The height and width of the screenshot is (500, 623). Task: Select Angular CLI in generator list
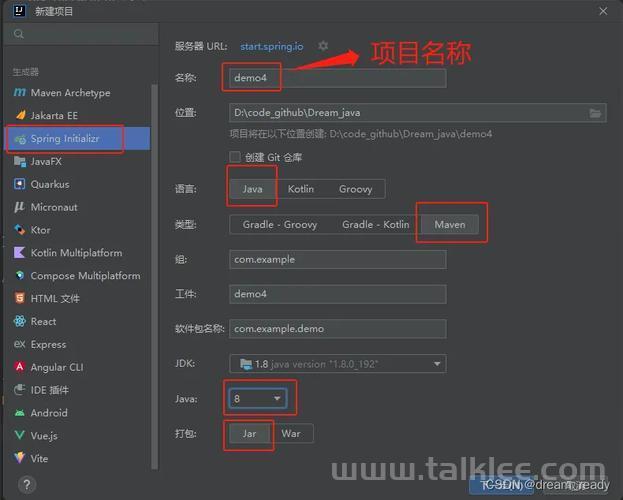point(78,367)
